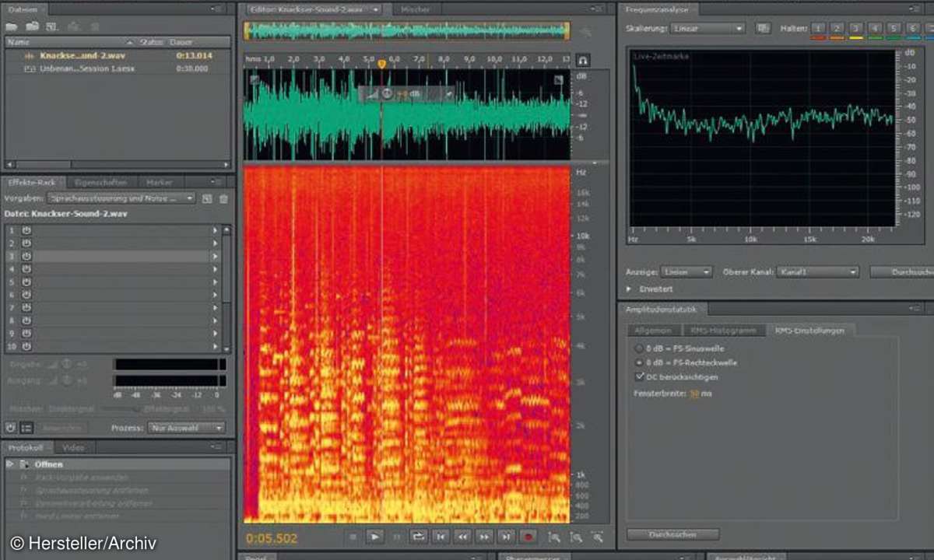The image size is (934, 560).
Task: Select the 0 dB = FS-Sinuswelle radio button
Action: 640,348
